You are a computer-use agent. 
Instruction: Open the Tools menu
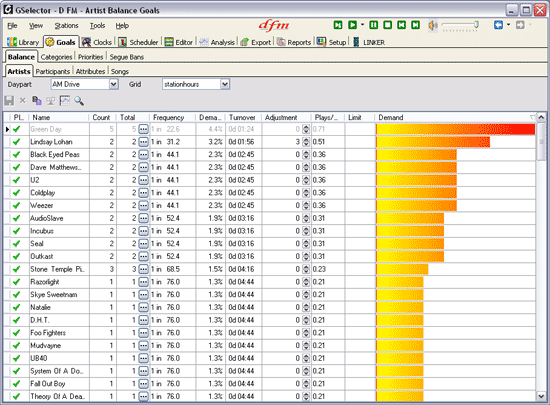pyautogui.click(x=97, y=26)
